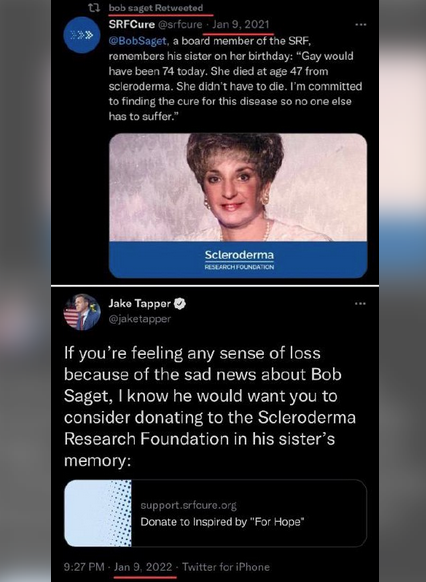
Task: Open the Jake Tapper tweet three-dot menu
Action: point(360,304)
